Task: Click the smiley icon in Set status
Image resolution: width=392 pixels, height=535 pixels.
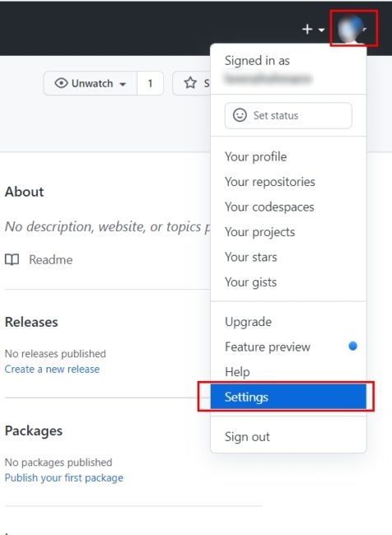Action: coord(240,115)
